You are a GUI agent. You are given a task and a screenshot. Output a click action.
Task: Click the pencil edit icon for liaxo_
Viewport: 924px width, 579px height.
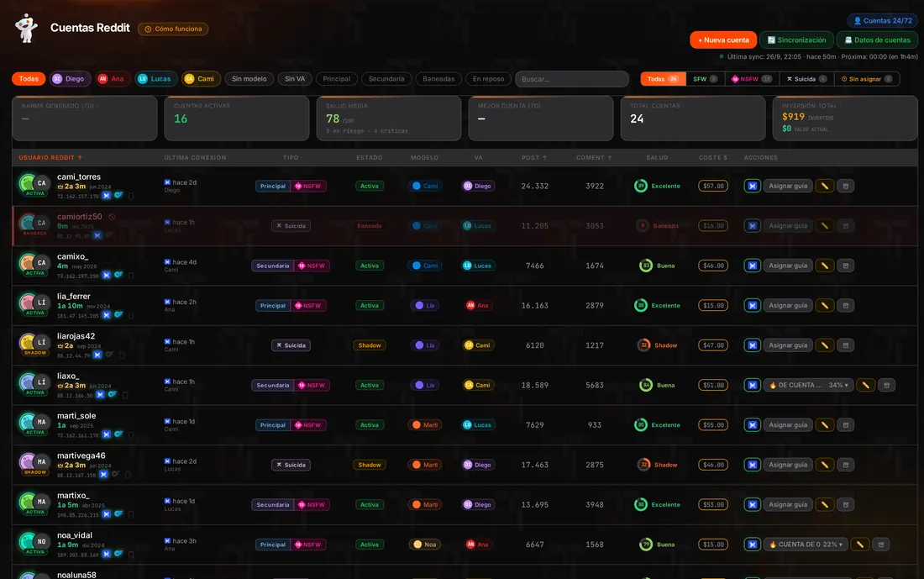865,385
